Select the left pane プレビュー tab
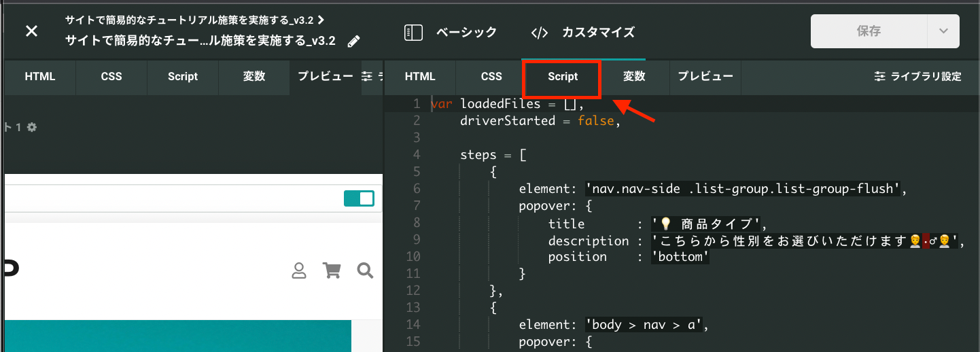The height and width of the screenshot is (352, 980). [326, 77]
